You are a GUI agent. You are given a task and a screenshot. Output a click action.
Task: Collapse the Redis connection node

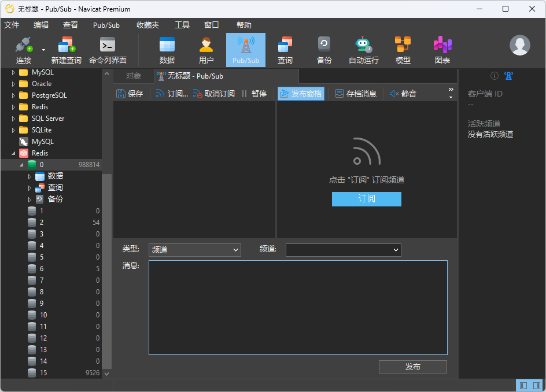(x=13, y=153)
